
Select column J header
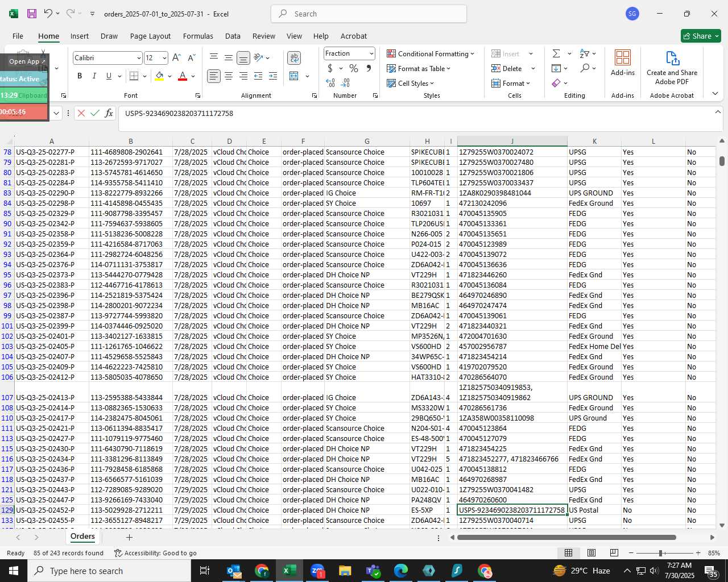click(512, 141)
